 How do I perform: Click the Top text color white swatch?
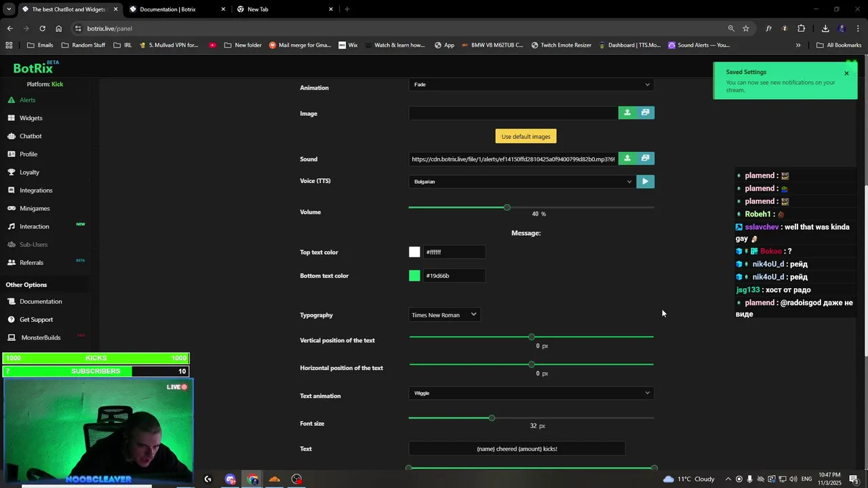point(414,252)
